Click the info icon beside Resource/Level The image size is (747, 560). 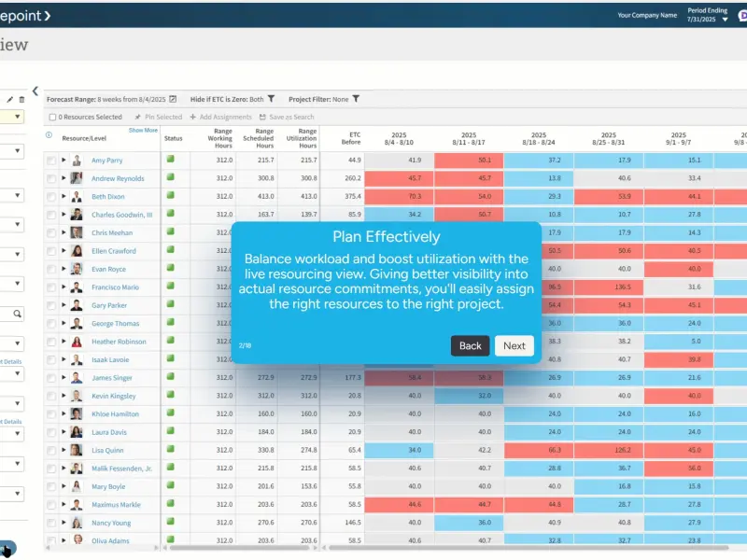tap(49, 135)
